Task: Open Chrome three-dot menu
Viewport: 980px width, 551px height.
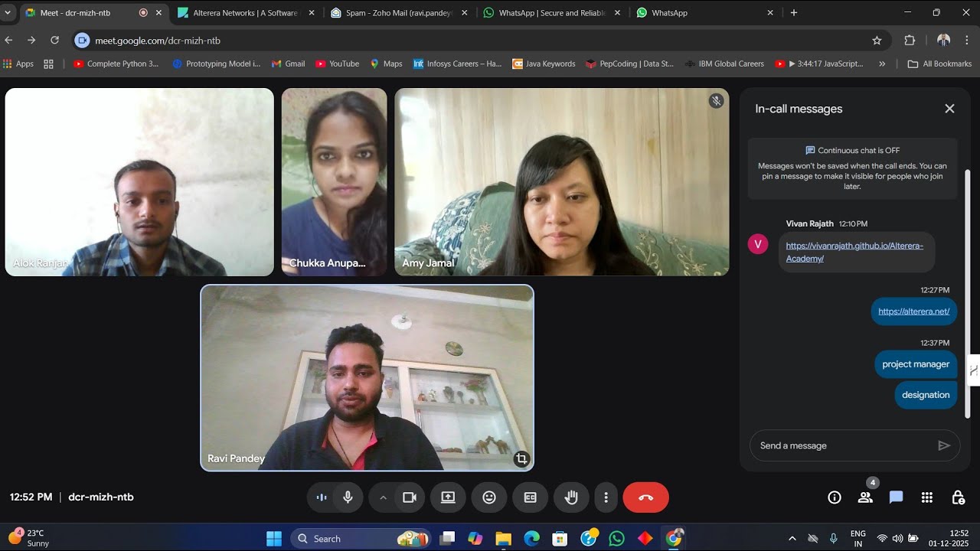Action: pos(967,41)
